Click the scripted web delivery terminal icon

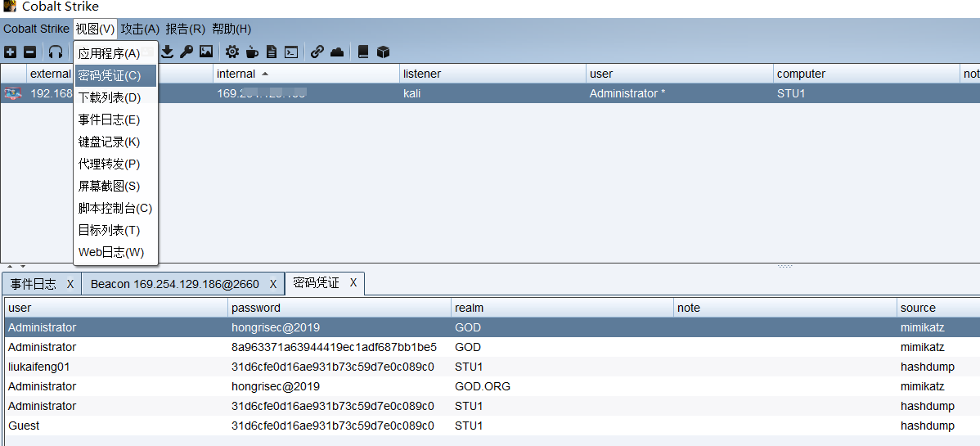pos(290,52)
